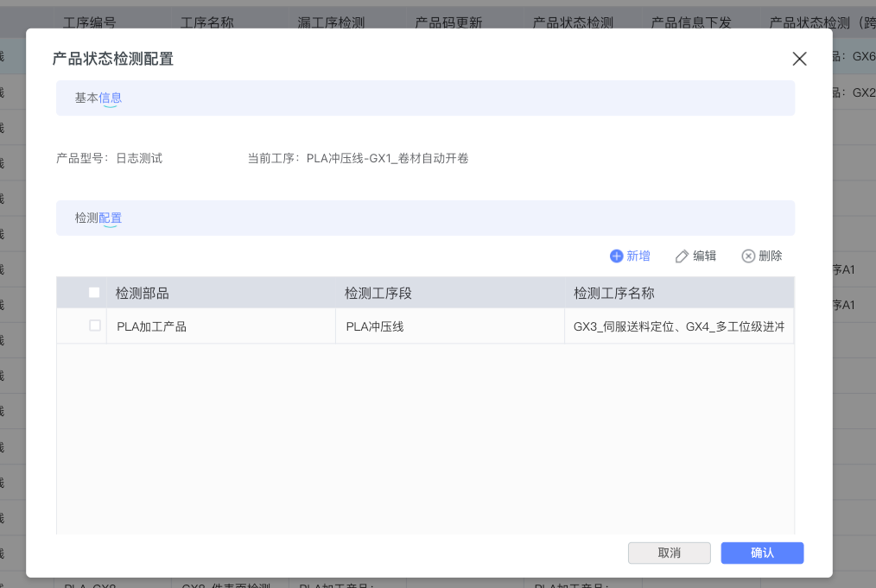Click the 检测工序名称 column header
Viewport: 876px width, 588px height.
pos(613,294)
